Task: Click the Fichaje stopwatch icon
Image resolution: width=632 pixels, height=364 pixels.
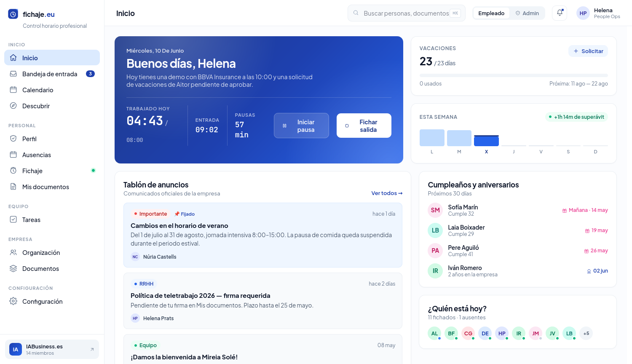Action: [13, 171]
